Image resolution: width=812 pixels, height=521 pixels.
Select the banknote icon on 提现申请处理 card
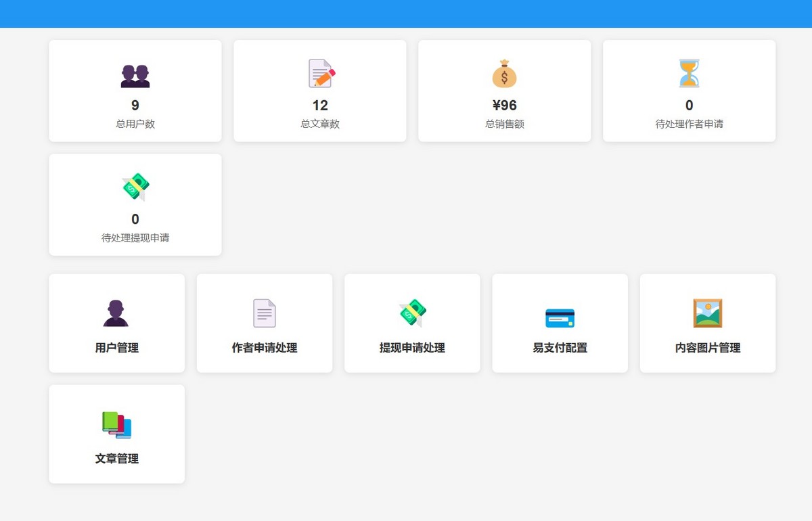411,312
